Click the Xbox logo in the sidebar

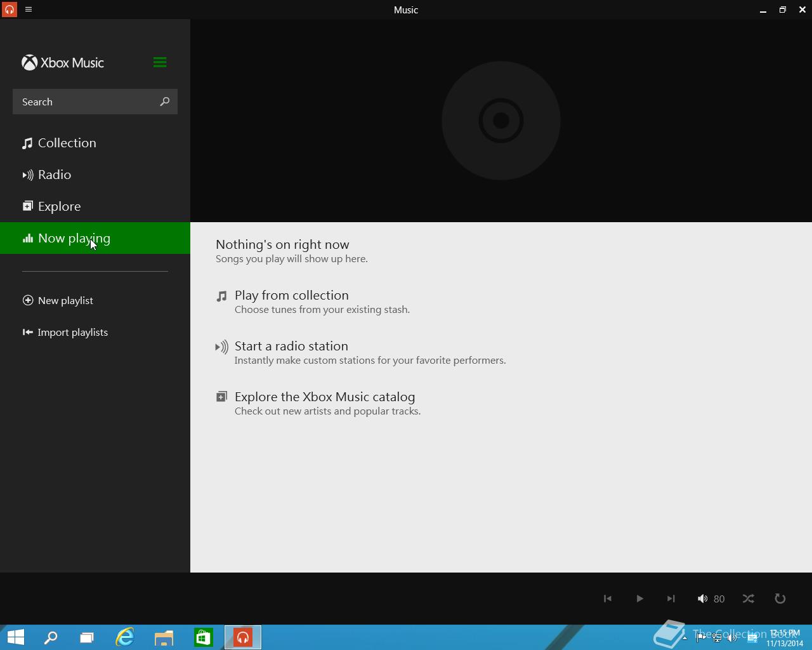point(29,62)
